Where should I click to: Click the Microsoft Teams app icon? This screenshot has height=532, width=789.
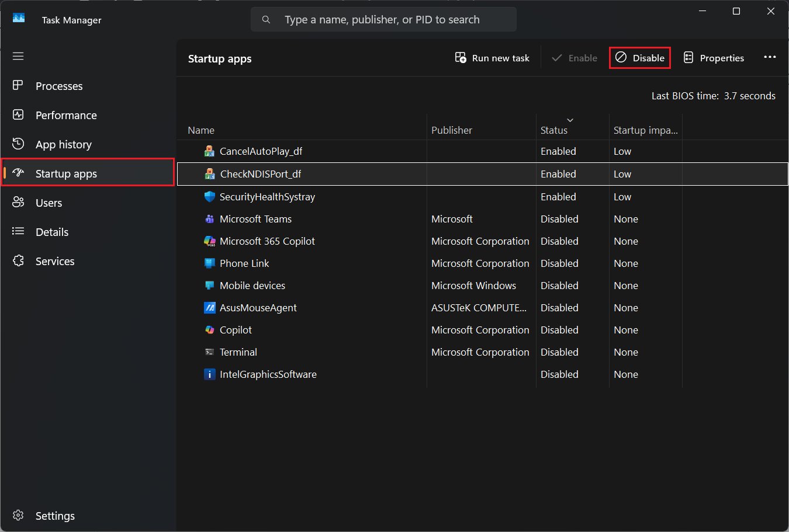tap(209, 219)
